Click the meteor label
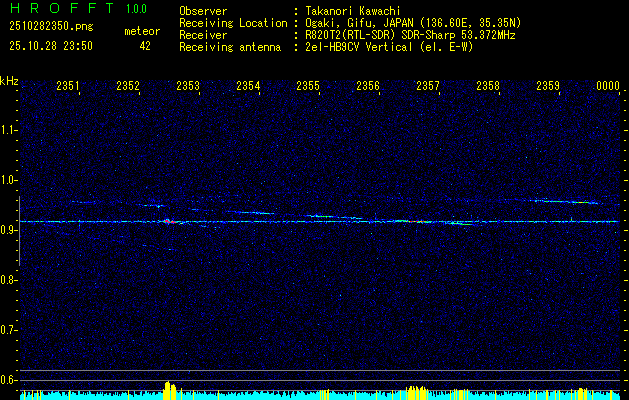The width and height of the screenshot is (629, 400). pos(142,31)
